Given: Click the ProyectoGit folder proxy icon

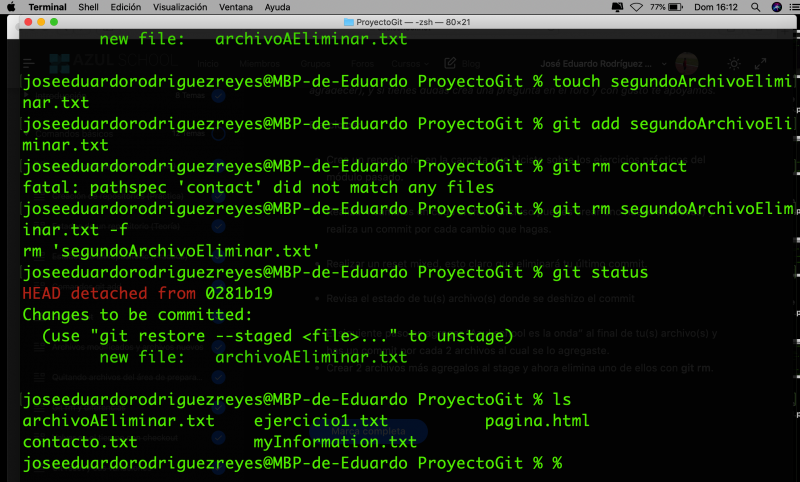Looking at the screenshot, I should [x=348, y=21].
